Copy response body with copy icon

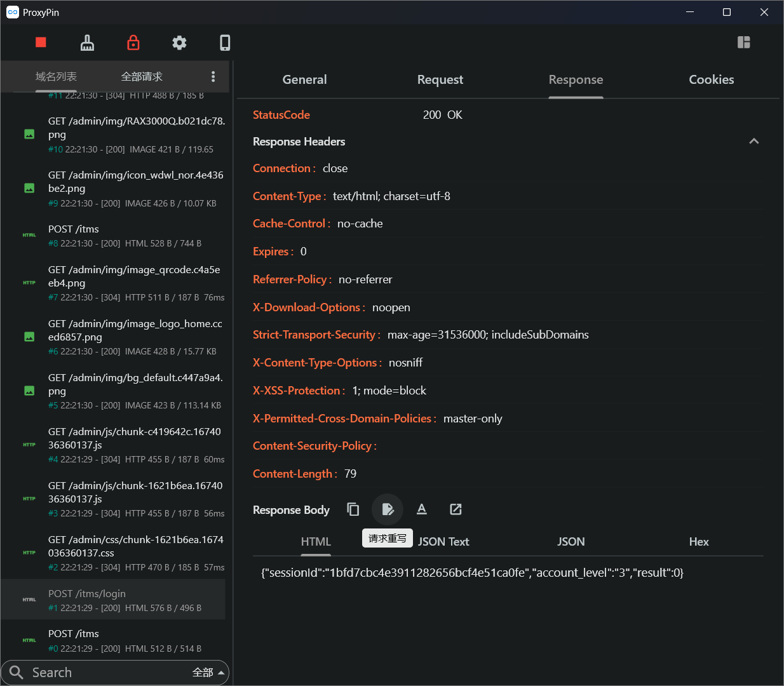(353, 509)
